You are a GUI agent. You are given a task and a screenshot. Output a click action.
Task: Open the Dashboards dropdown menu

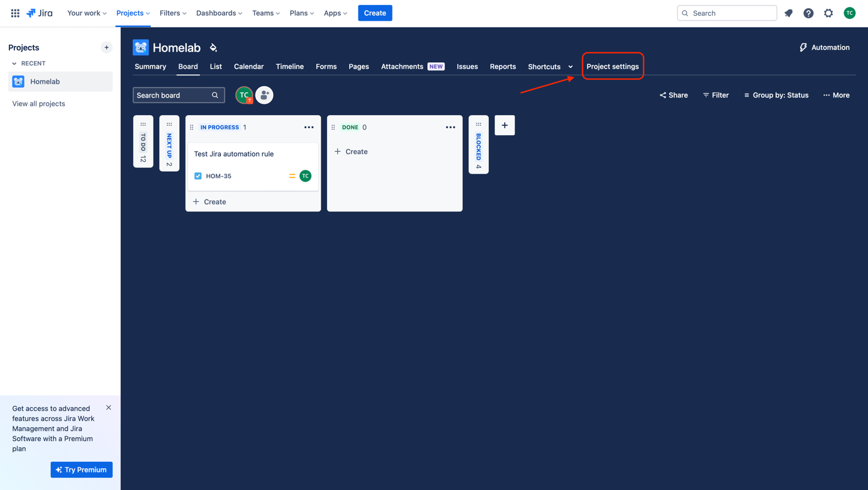(x=219, y=13)
